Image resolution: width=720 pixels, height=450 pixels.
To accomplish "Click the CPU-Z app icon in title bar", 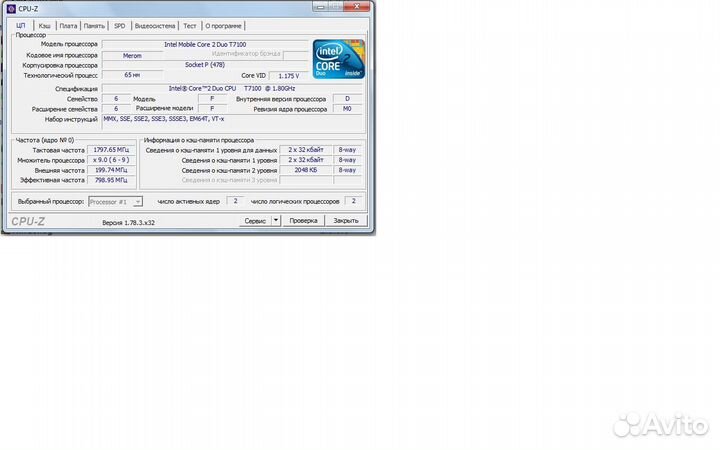I will (11, 9).
